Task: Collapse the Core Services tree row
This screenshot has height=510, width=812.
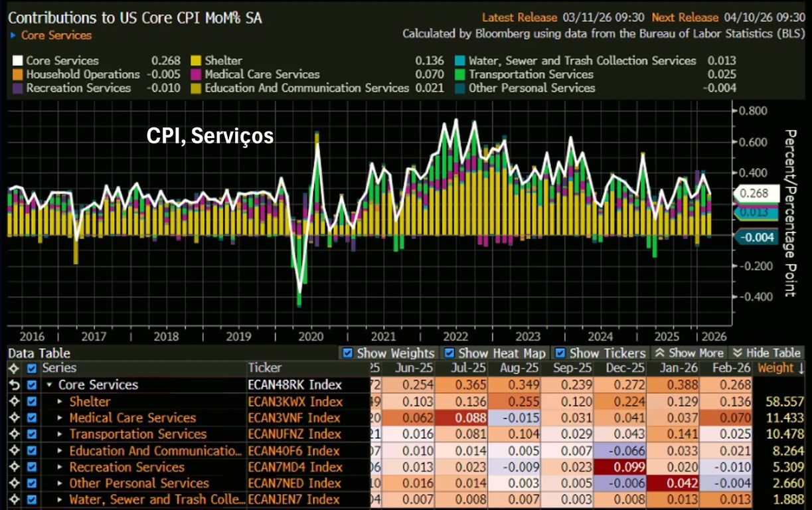Action: [49, 385]
